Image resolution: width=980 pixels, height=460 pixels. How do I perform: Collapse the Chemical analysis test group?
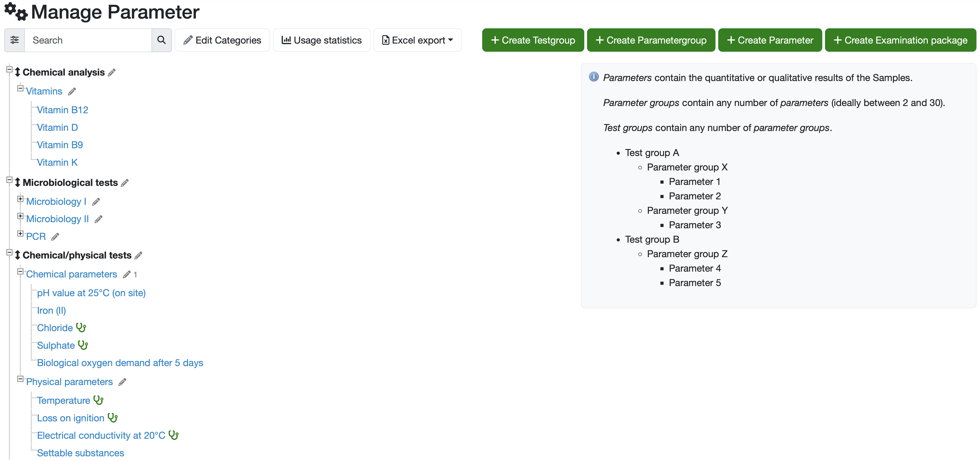(10, 69)
